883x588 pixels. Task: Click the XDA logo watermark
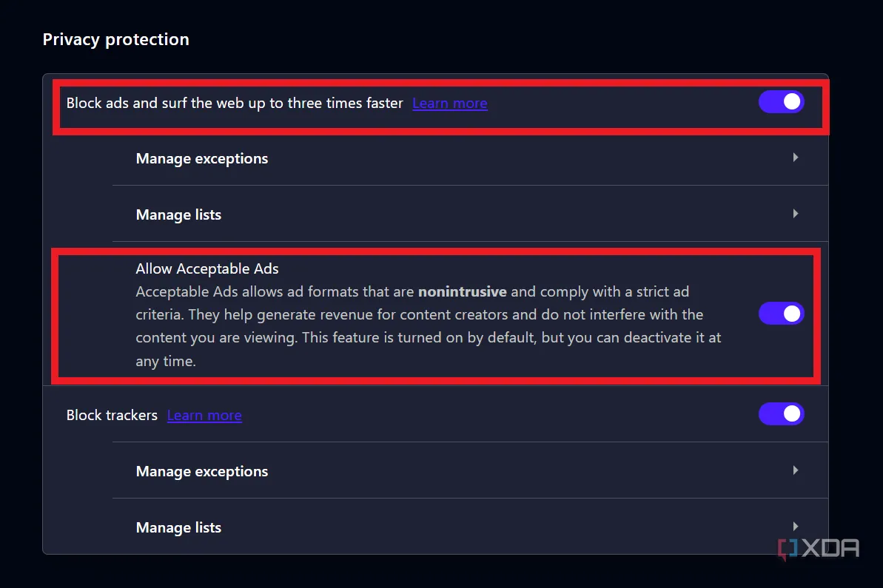tap(819, 549)
